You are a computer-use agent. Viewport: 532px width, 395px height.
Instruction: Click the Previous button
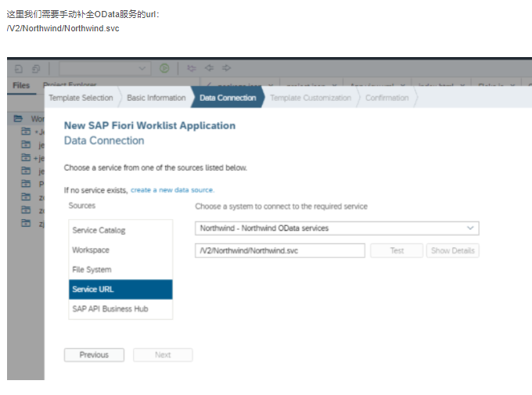(94, 354)
